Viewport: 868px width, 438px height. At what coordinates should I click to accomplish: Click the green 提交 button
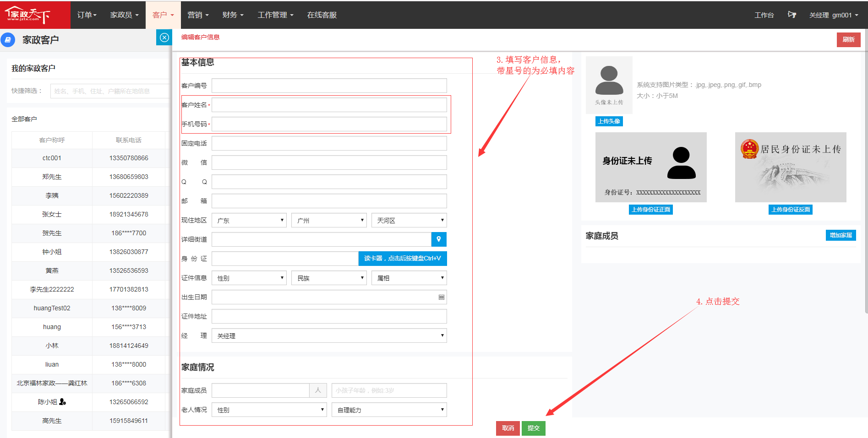click(534, 428)
